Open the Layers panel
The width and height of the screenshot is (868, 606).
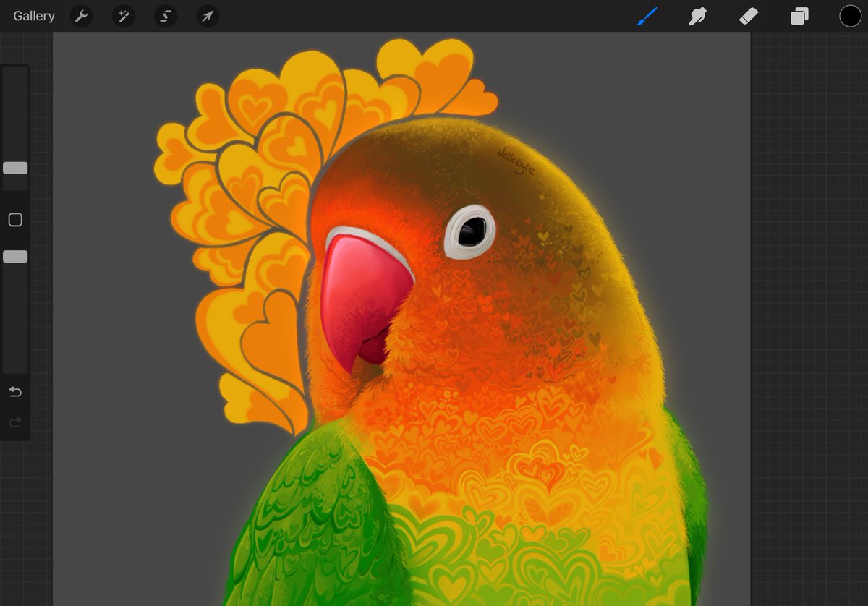[799, 16]
